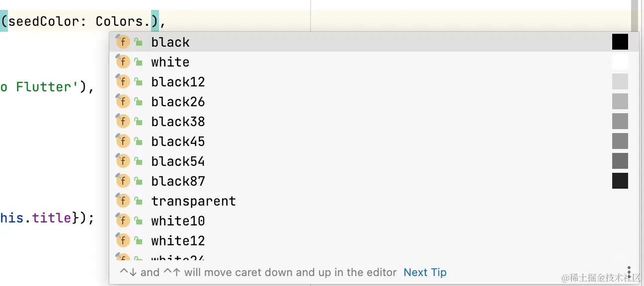Image resolution: width=644 pixels, height=286 pixels.
Task: Click the field icon beside transparent
Action: 123,201
